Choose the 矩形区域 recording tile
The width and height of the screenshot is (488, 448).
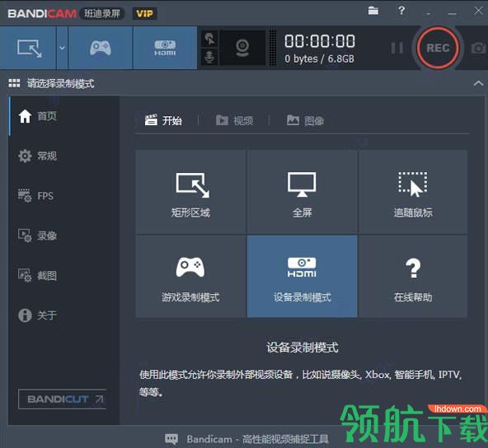pyautogui.click(x=190, y=192)
